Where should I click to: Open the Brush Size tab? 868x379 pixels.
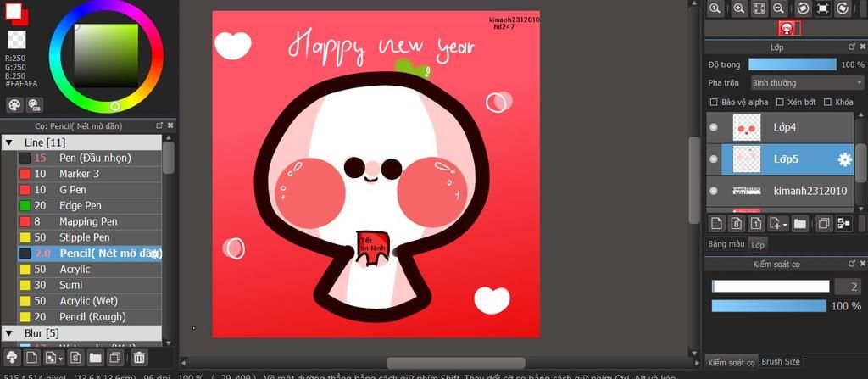781,361
